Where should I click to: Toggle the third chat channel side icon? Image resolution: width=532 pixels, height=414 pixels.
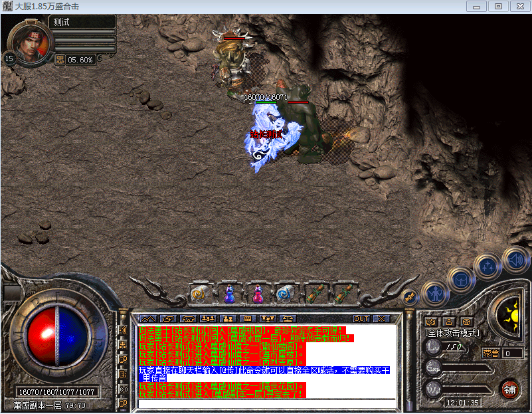tap(123, 360)
